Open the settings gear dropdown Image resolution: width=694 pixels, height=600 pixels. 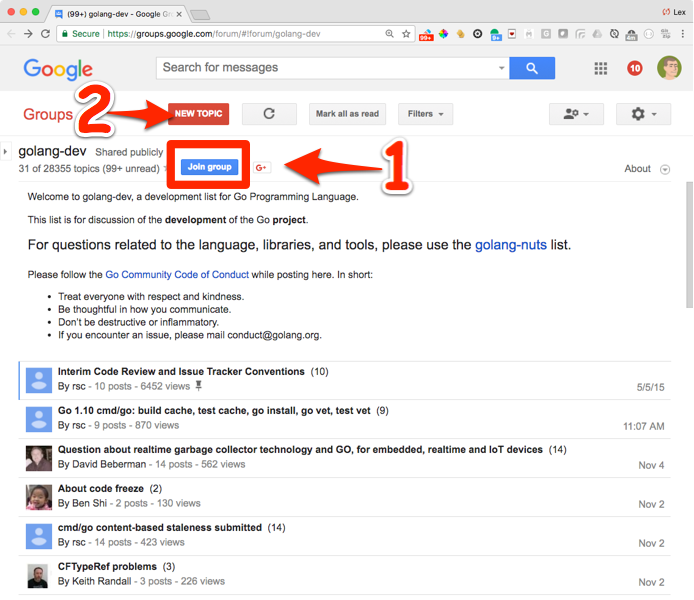click(x=643, y=114)
